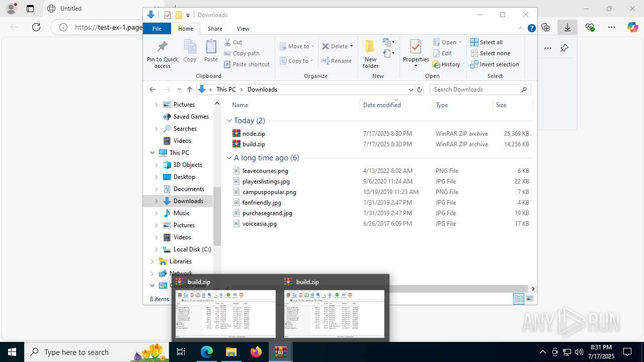644x362 pixels.
Task: Click Paste shortcut in ribbon
Action: [x=247, y=64]
